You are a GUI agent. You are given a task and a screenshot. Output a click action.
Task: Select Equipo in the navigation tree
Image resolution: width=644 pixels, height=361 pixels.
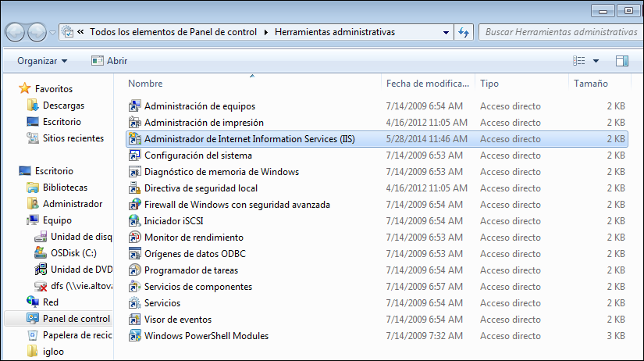tap(57, 220)
